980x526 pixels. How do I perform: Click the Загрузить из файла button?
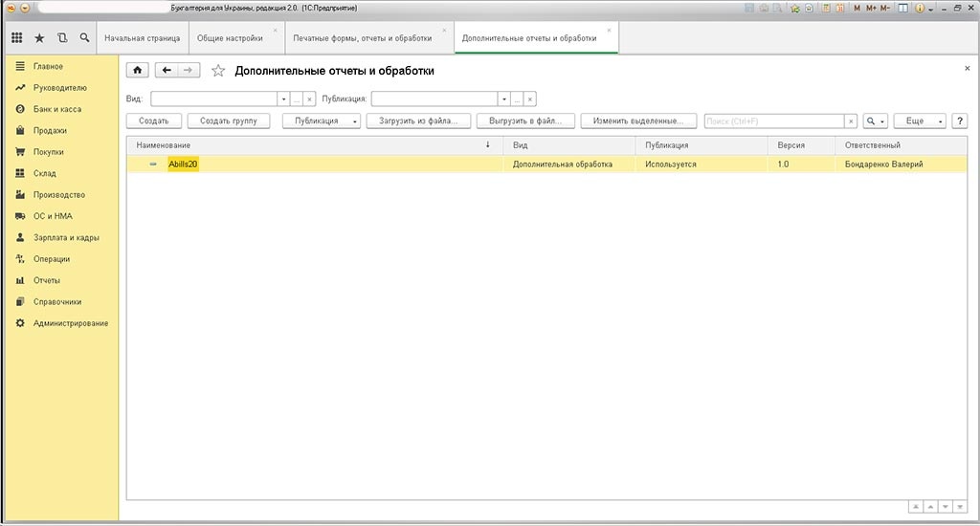418,121
